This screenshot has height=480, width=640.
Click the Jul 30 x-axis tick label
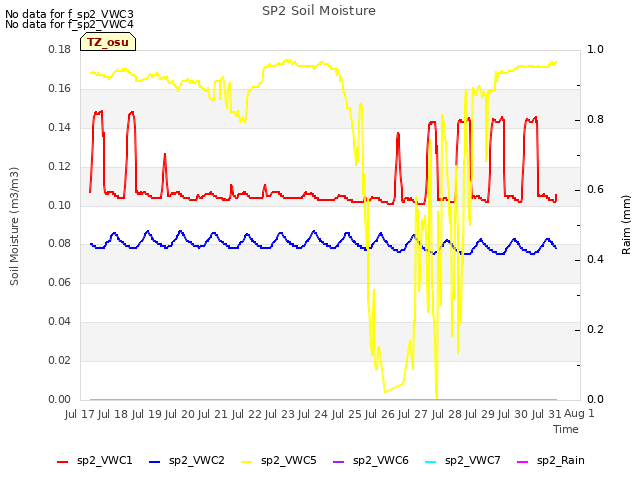click(514, 414)
